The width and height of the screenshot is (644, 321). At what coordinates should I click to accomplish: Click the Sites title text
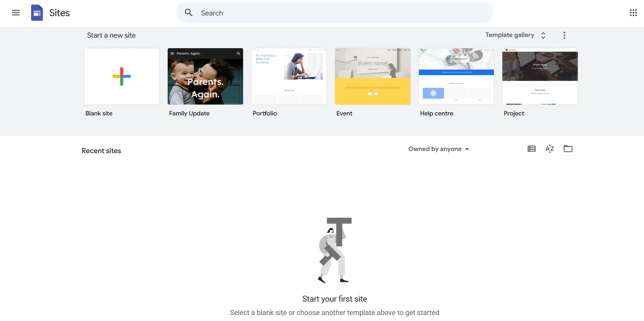tap(60, 13)
